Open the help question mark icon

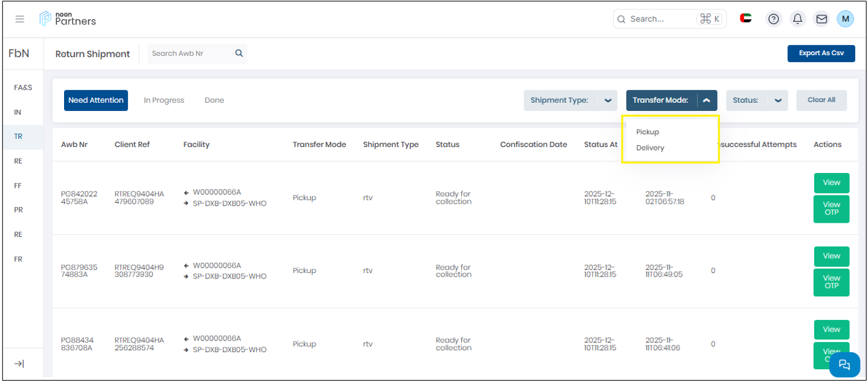(773, 19)
